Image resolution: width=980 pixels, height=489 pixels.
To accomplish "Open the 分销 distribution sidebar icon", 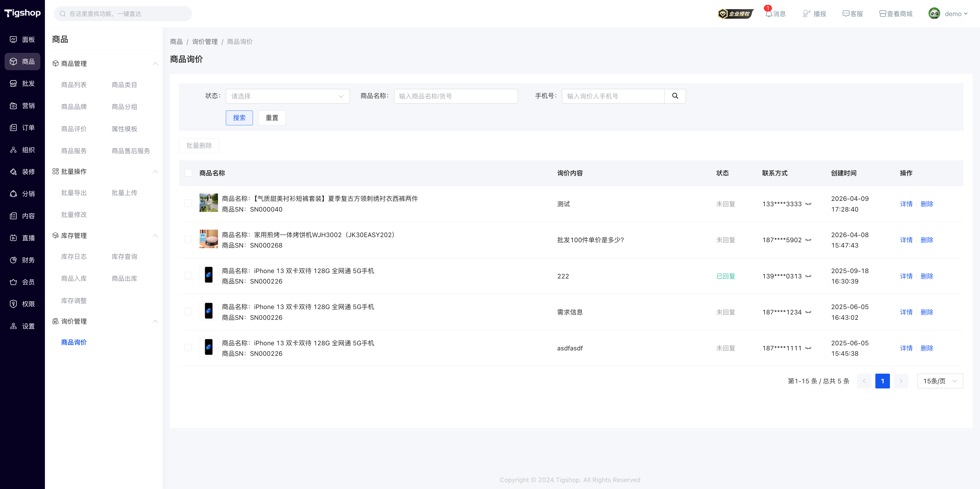I will pos(13,194).
